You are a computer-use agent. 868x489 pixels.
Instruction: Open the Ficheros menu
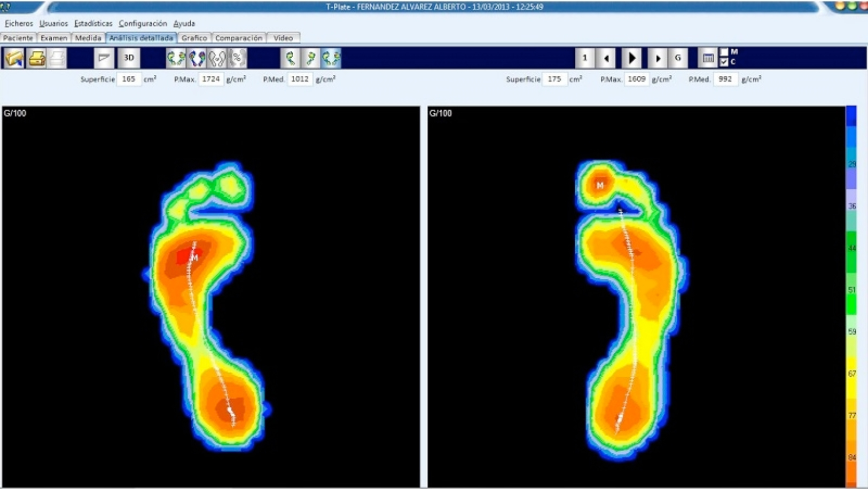pyautogui.click(x=19, y=24)
